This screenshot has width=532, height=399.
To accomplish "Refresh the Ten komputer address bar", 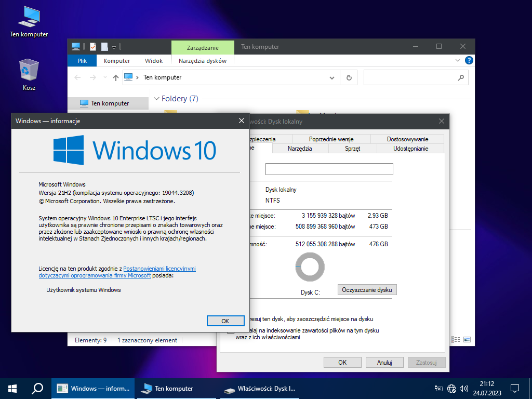I will pos(349,77).
